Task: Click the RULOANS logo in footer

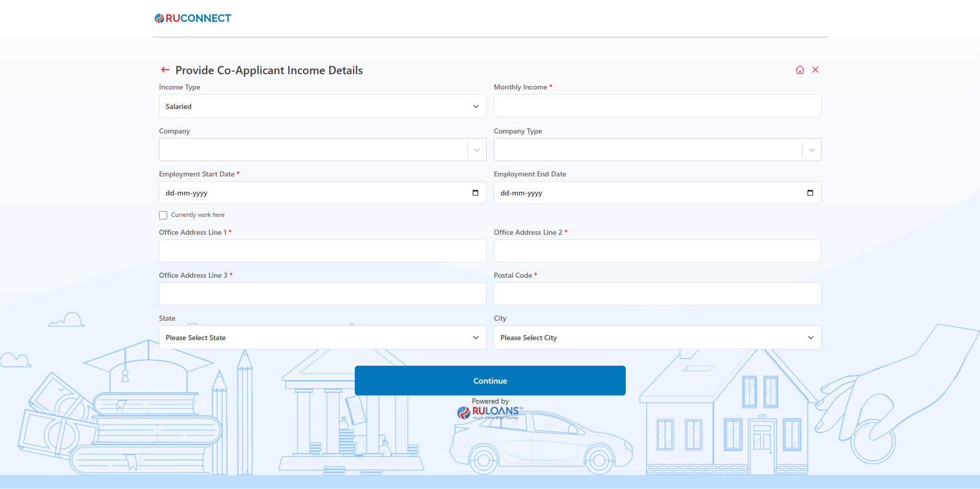Action: pos(490,412)
